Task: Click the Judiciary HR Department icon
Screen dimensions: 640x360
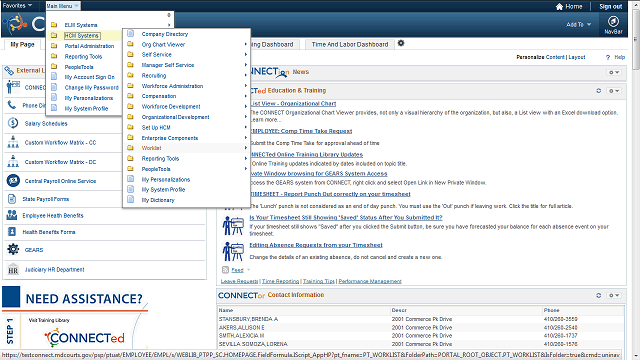Action: [x=13, y=269]
